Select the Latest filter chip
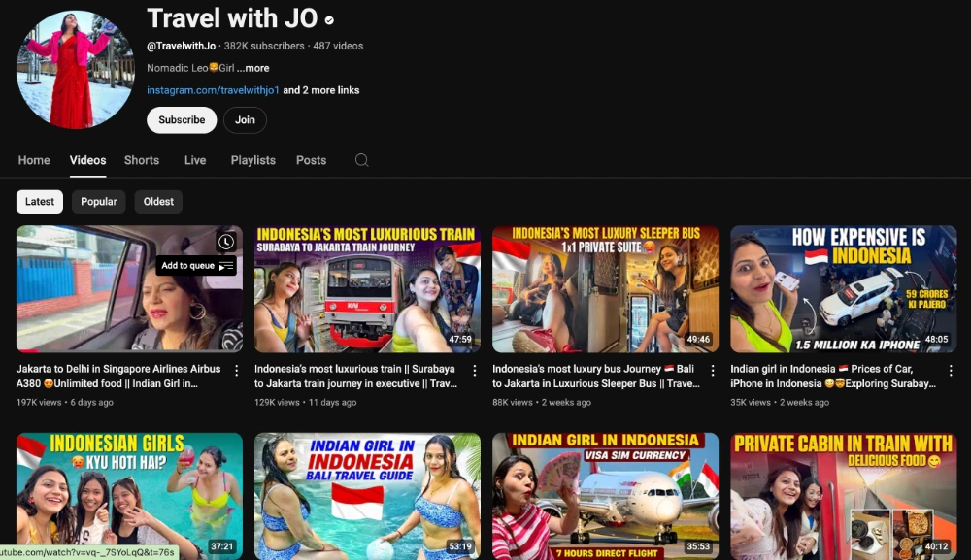The width and height of the screenshot is (971, 560). (x=40, y=201)
